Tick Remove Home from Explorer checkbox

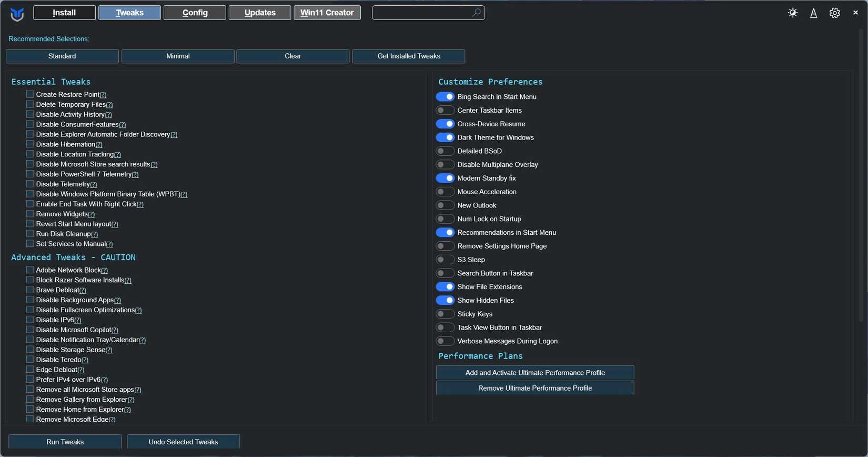30,409
